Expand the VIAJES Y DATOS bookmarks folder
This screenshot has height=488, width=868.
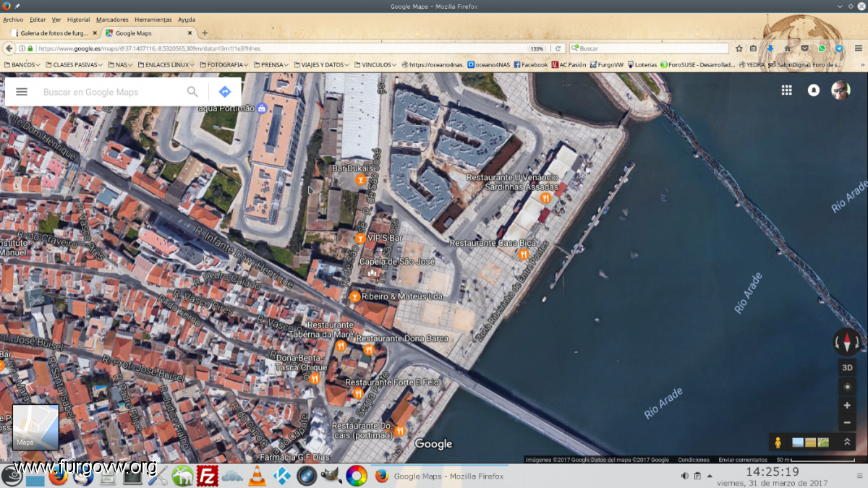(321, 64)
